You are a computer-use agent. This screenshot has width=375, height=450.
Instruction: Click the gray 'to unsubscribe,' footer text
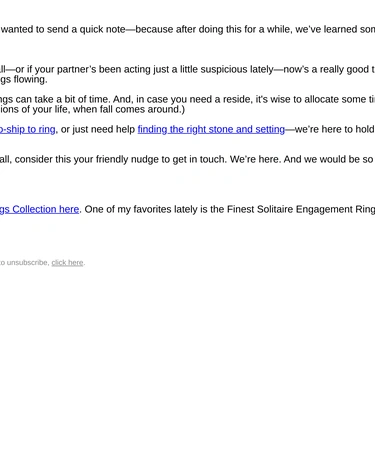[25, 263]
